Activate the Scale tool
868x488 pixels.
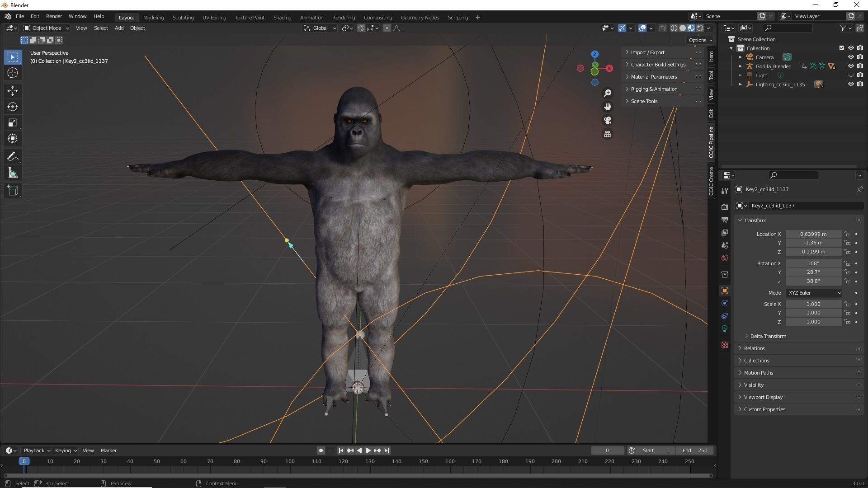tap(13, 122)
